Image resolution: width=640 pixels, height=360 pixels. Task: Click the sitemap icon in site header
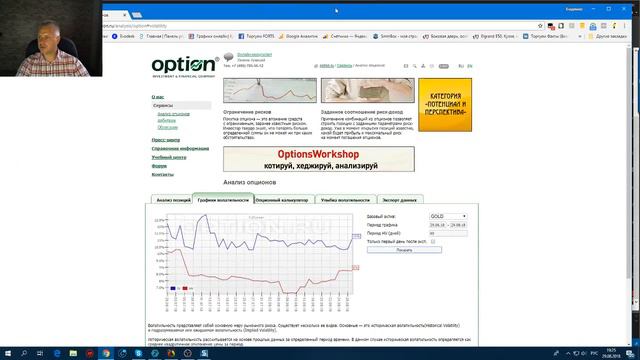pos(423,66)
